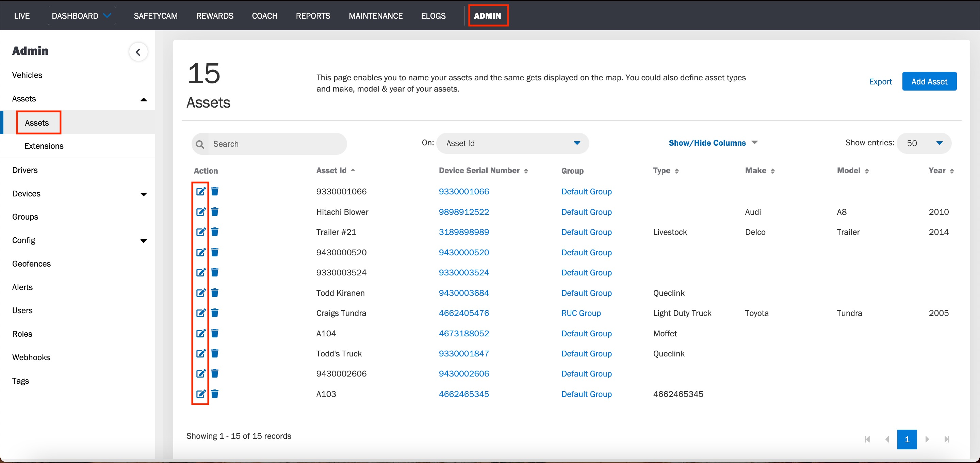The image size is (980, 463).
Task: Go to the next page
Action: pyautogui.click(x=927, y=439)
